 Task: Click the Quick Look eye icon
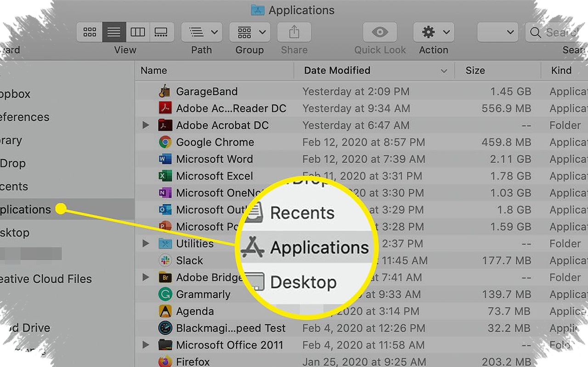(380, 32)
